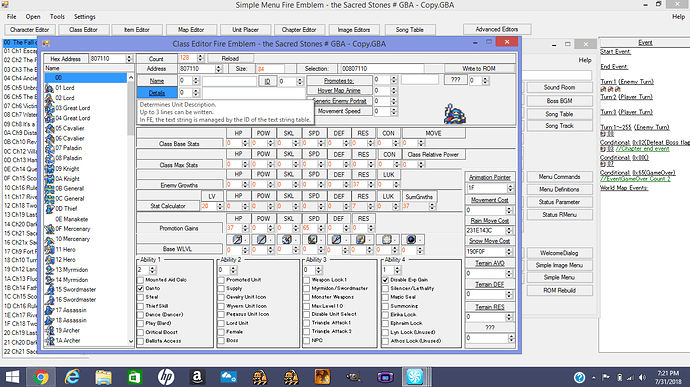Viewport: 690px width, 387px height.
Task: Click the Selection address input field
Action: [381, 69]
